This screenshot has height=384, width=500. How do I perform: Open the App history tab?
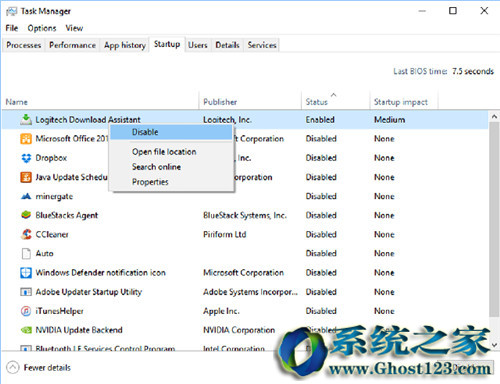click(125, 45)
